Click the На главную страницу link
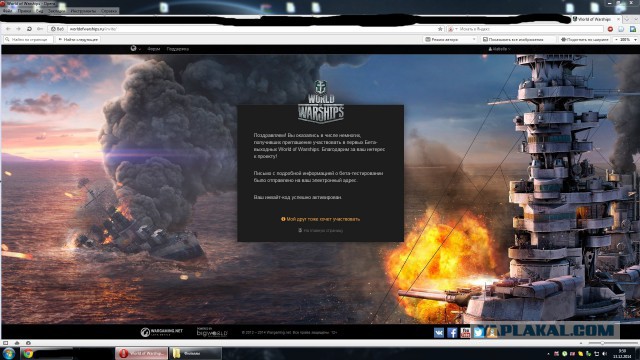 [x=321, y=231]
